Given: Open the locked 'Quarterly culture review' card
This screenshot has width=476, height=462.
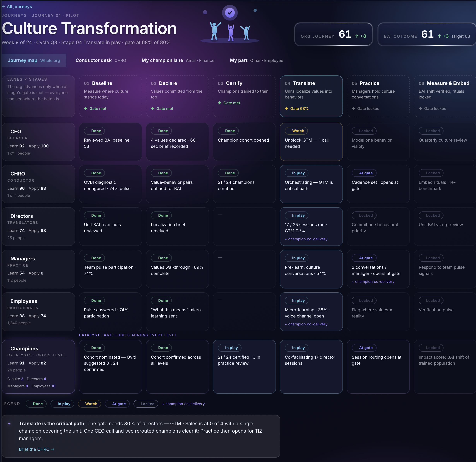Looking at the screenshot, I should pos(445,142).
